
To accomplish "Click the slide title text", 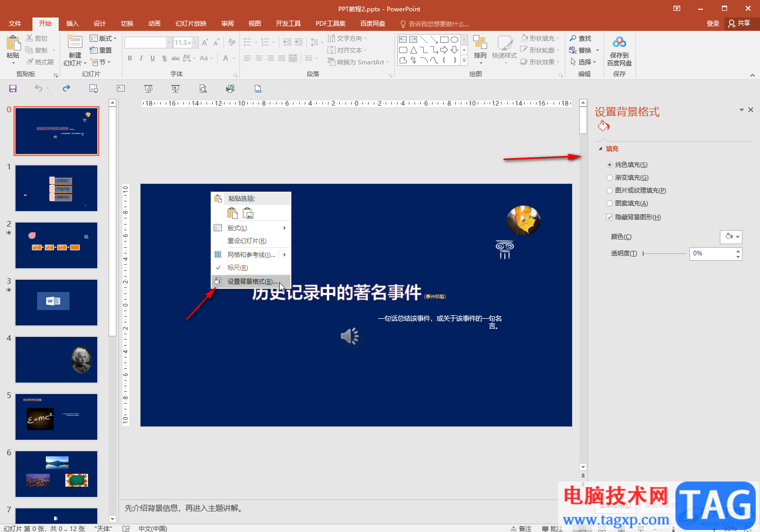I will click(x=337, y=293).
